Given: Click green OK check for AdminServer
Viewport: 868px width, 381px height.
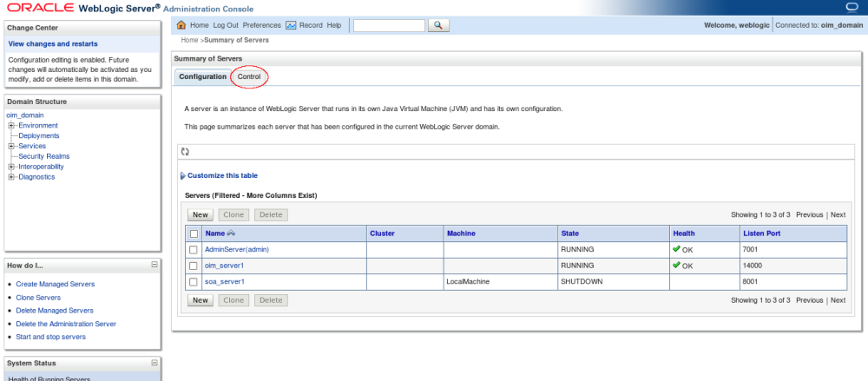Looking at the screenshot, I should pyautogui.click(x=676, y=249).
